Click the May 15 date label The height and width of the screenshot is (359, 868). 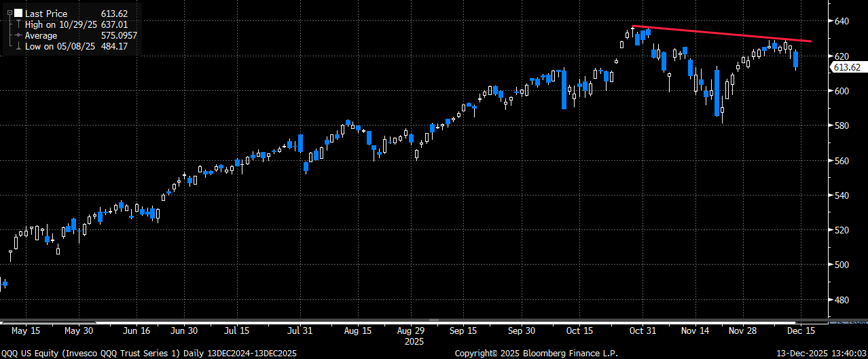(x=26, y=331)
